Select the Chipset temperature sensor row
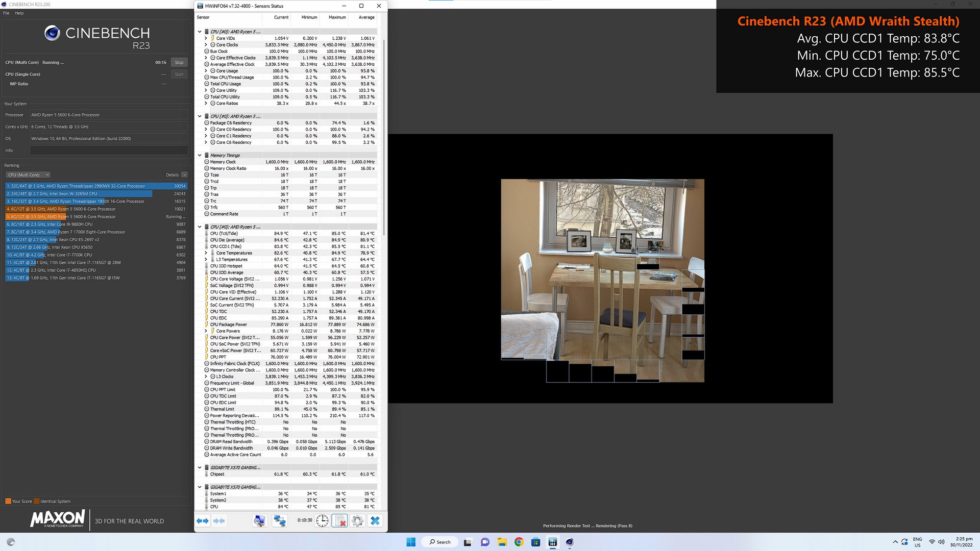 [x=289, y=474]
